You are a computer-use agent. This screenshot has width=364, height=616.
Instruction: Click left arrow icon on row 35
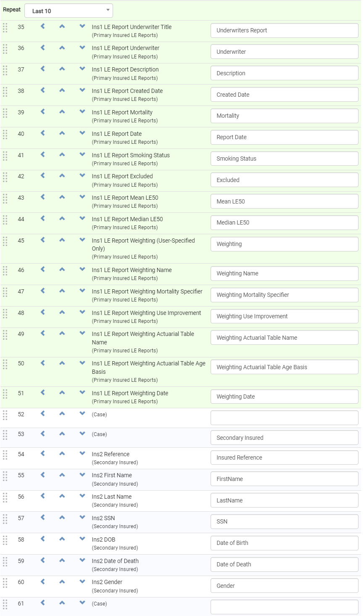pos(42,26)
